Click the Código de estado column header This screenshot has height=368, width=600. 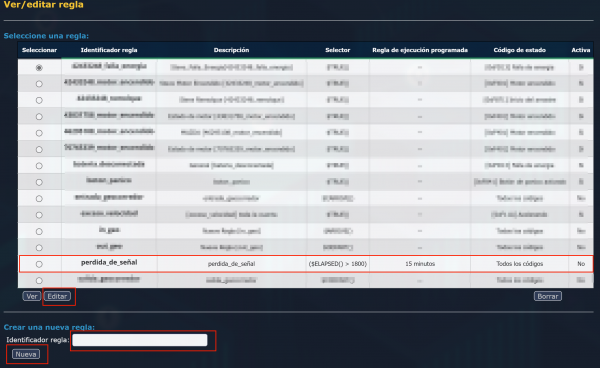(520, 50)
